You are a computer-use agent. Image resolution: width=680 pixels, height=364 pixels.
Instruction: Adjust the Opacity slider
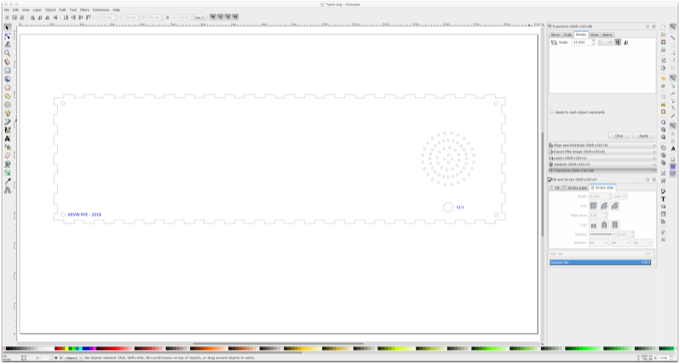(601, 262)
